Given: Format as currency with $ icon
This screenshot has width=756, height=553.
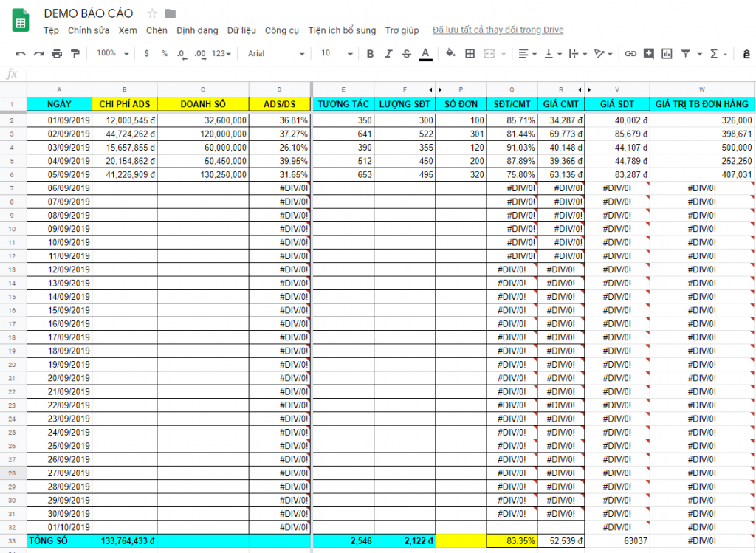Looking at the screenshot, I should [x=147, y=53].
